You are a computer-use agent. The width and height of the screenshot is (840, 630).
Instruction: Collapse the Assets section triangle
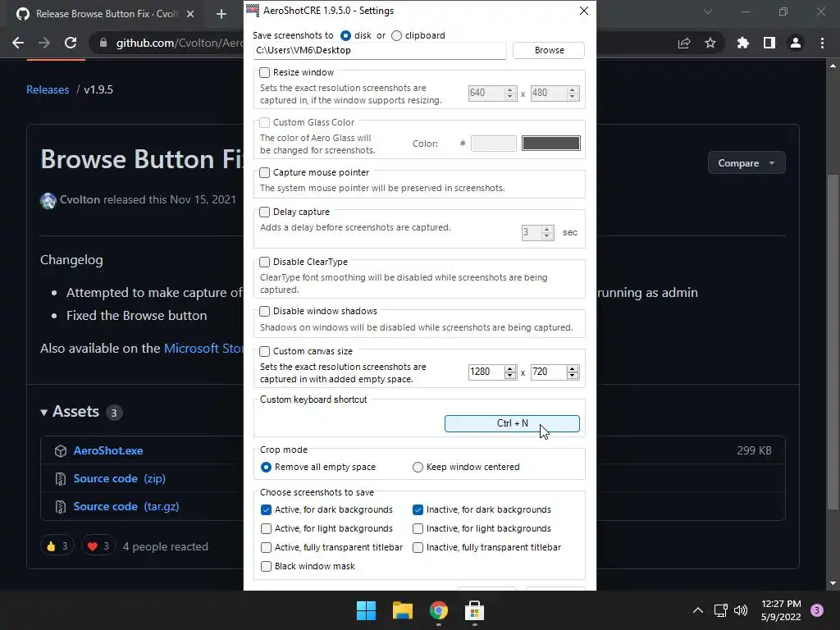click(x=44, y=412)
